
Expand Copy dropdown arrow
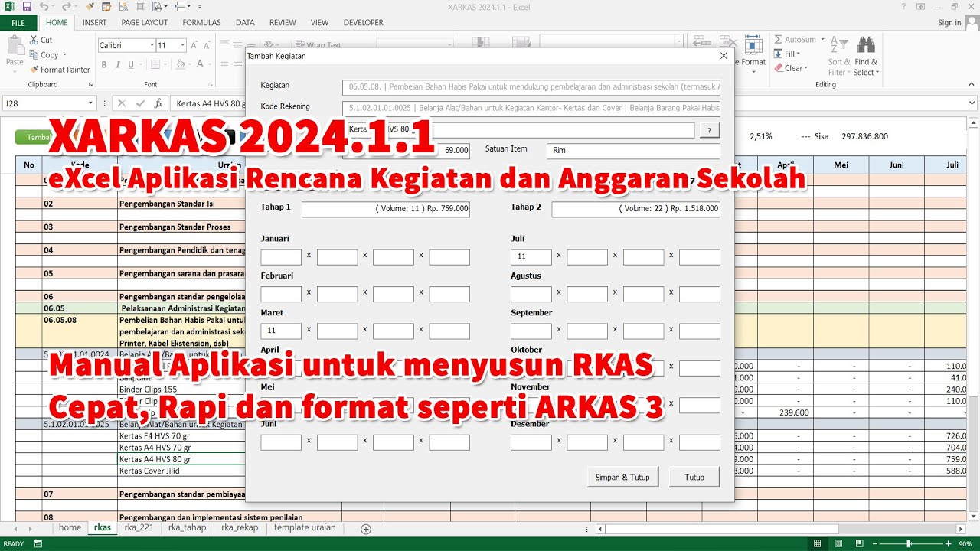click(x=64, y=55)
